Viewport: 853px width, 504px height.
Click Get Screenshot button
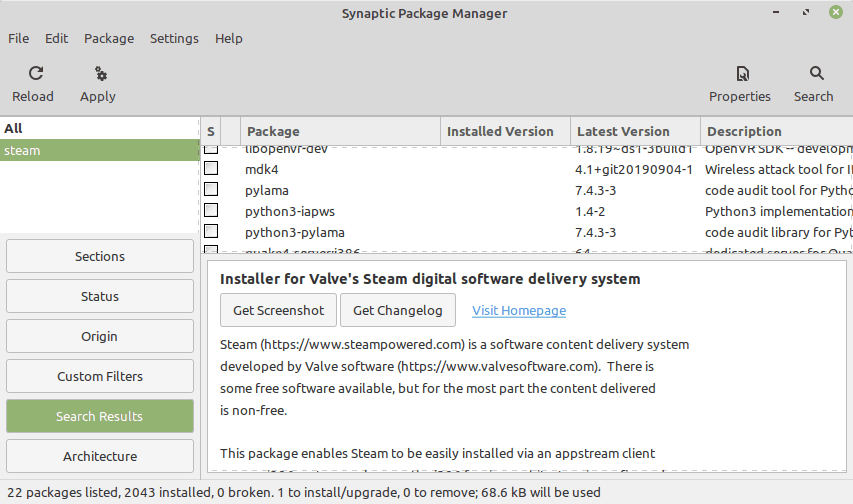(279, 310)
